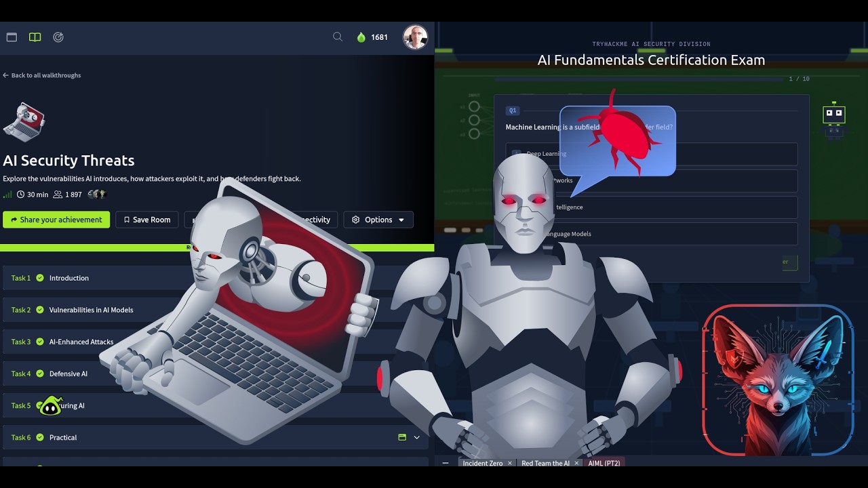868x488 pixels.
Task: Open Task 4 Defensive AI
Action: pyautogui.click(x=217, y=373)
